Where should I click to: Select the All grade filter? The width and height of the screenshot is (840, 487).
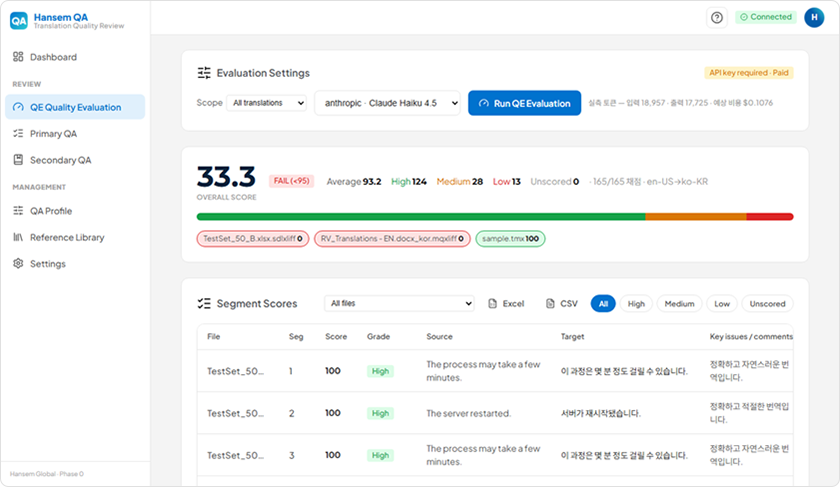coord(603,304)
